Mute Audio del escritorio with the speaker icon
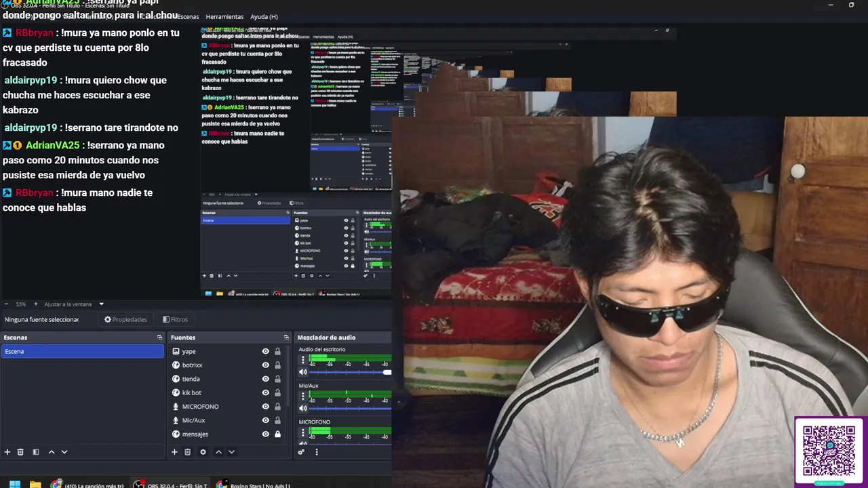Image resolution: width=868 pixels, height=488 pixels. tap(303, 372)
